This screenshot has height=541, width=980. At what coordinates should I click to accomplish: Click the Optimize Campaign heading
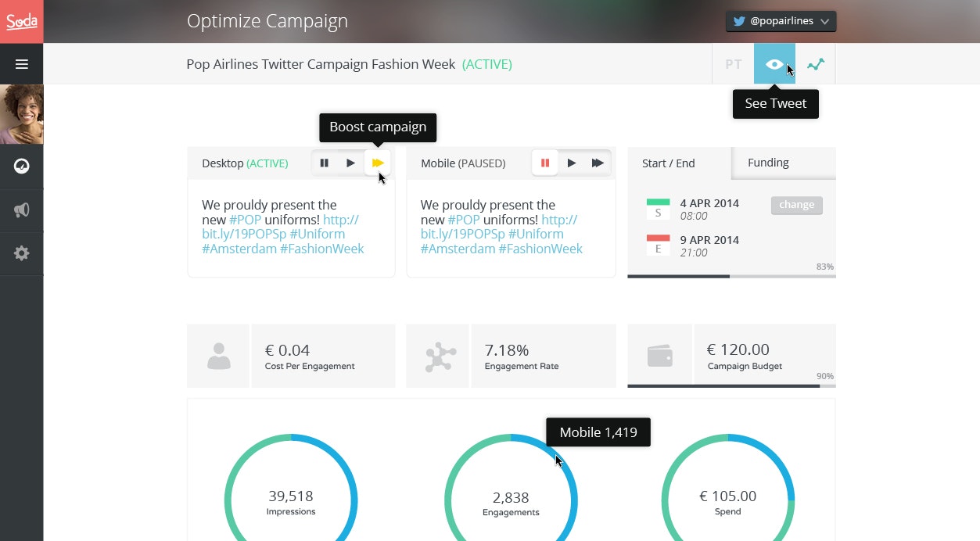[267, 21]
